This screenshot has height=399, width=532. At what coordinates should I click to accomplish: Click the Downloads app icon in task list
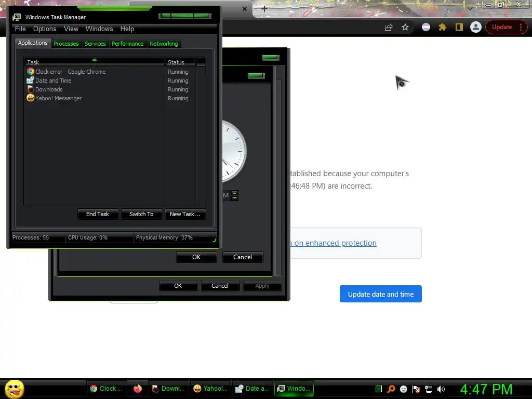(31, 89)
